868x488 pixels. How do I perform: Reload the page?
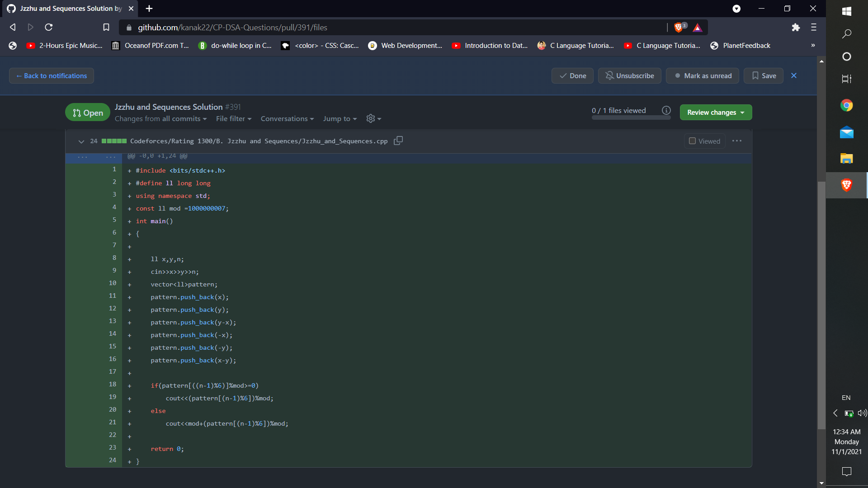click(x=49, y=28)
